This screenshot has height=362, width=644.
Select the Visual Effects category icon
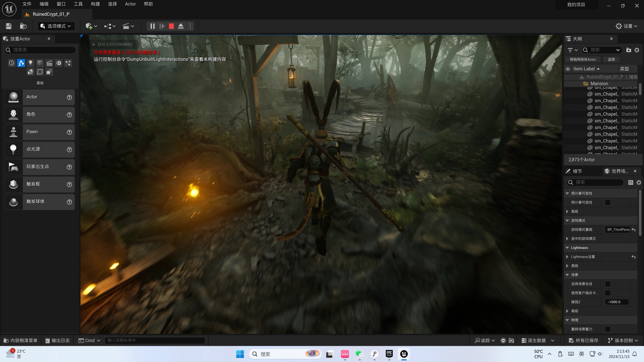[68, 63]
